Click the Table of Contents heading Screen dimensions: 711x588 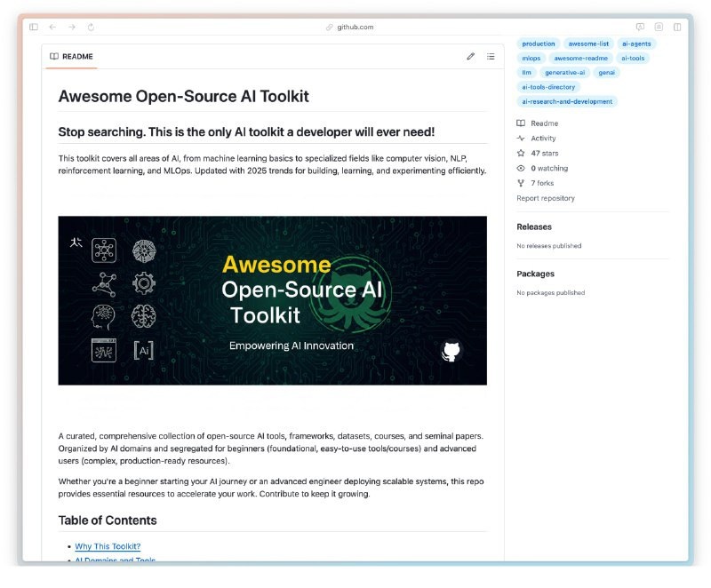[108, 520]
